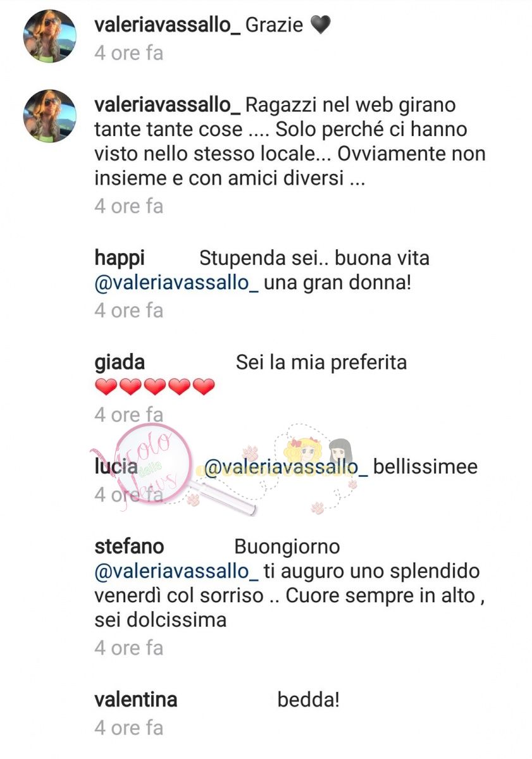Tap @valeriavassallo_ mention in stefano's comment
This screenshot has height=759, width=532.
[x=176, y=571]
